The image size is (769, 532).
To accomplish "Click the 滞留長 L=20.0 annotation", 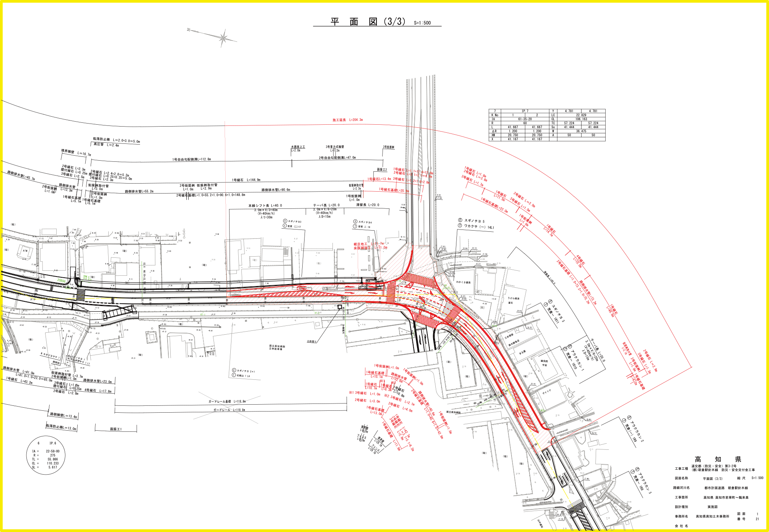I will (x=368, y=205).
